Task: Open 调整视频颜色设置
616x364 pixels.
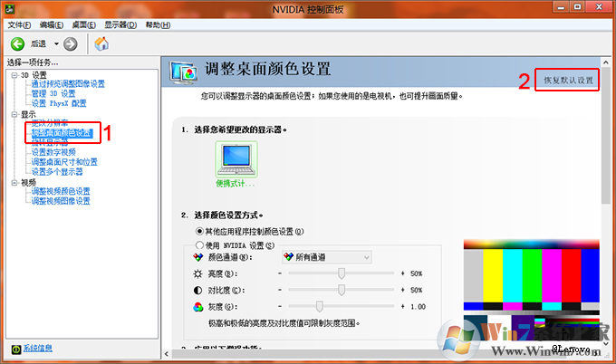Action: [61, 192]
